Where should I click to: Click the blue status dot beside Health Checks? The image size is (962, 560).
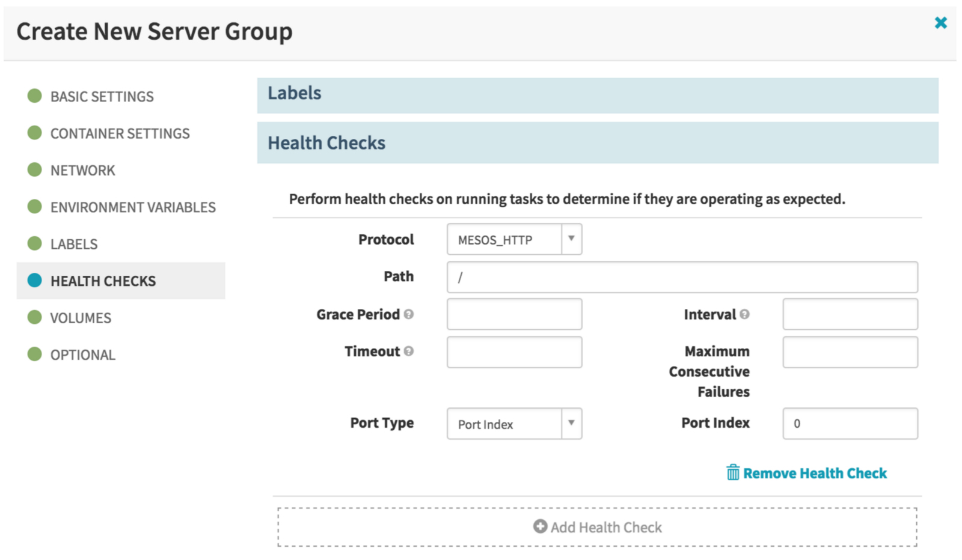[35, 280]
